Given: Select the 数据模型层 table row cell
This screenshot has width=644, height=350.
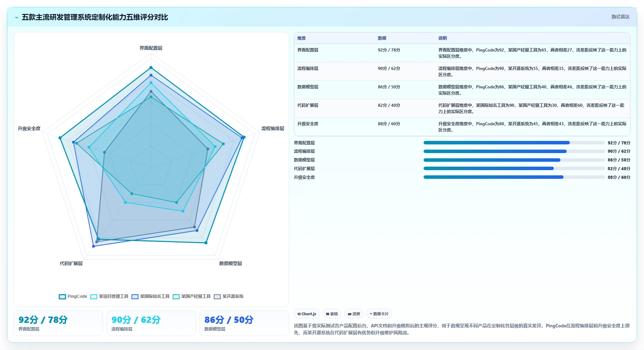Looking at the screenshot, I should (308, 87).
